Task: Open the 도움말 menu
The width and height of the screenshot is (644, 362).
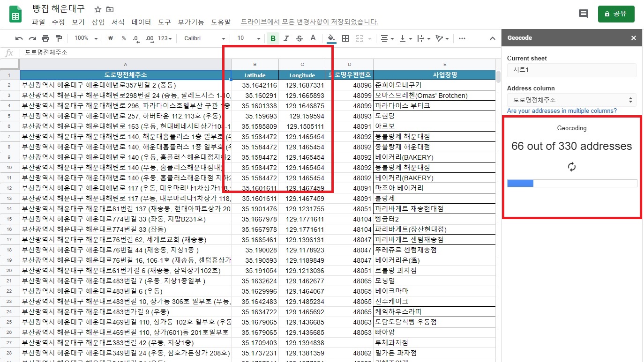Action: (221, 22)
